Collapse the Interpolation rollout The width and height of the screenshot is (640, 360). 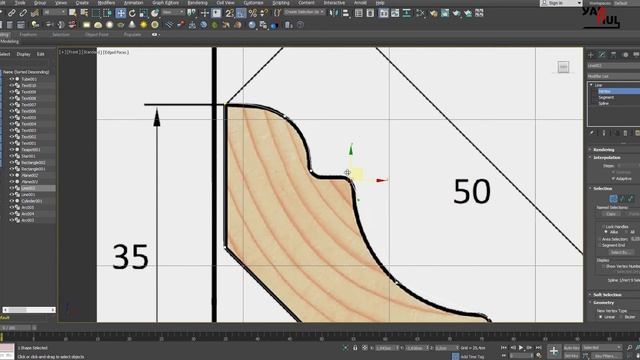(607, 158)
